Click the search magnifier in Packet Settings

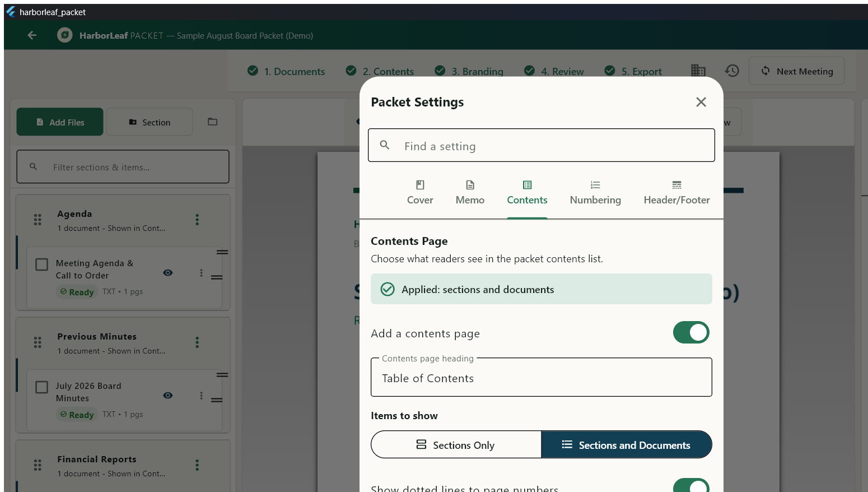click(x=385, y=145)
